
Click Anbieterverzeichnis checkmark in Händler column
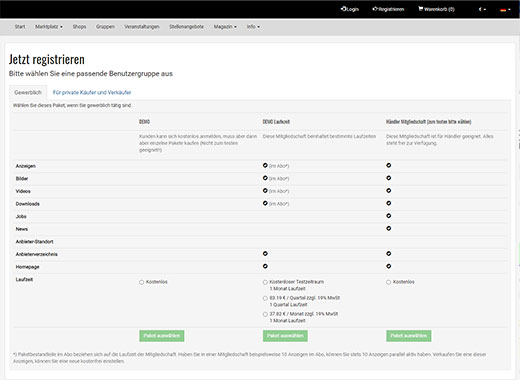pyautogui.click(x=389, y=254)
